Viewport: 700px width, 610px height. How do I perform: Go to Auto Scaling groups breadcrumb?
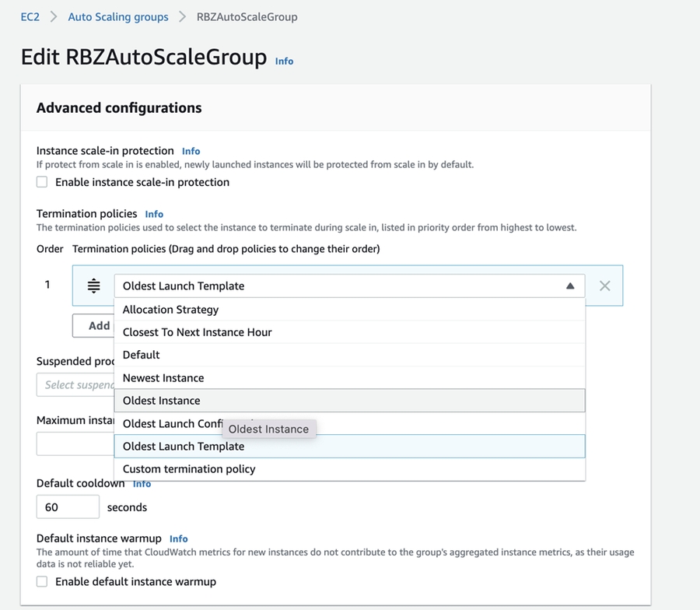118,16
